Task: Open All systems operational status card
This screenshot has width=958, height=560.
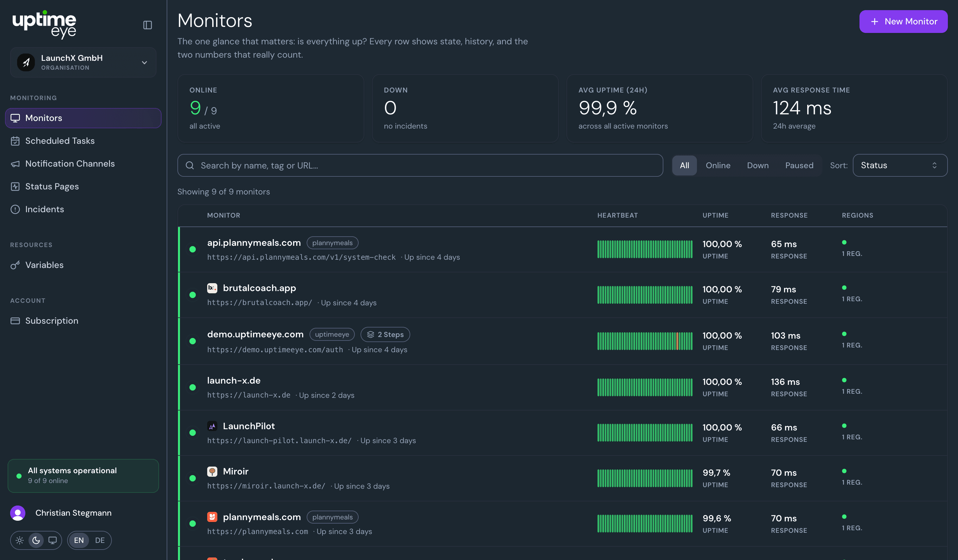Action: tap(83, 476)
